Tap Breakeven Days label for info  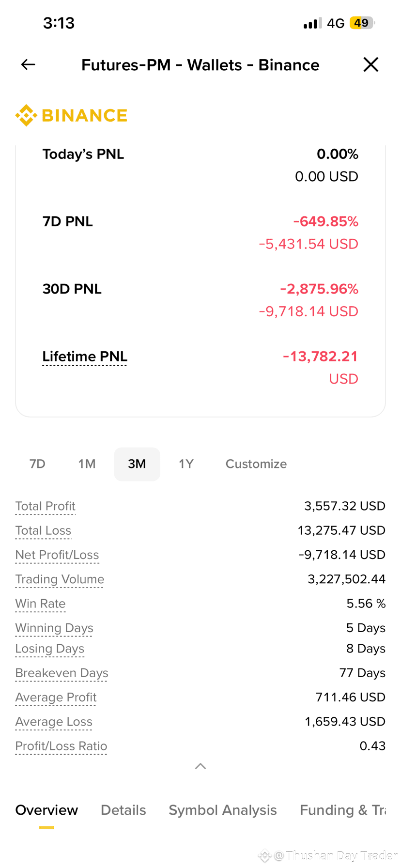click(62, 673)
